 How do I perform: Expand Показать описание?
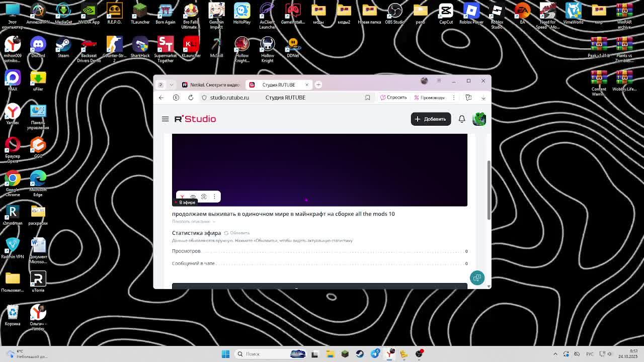[193, 222]
